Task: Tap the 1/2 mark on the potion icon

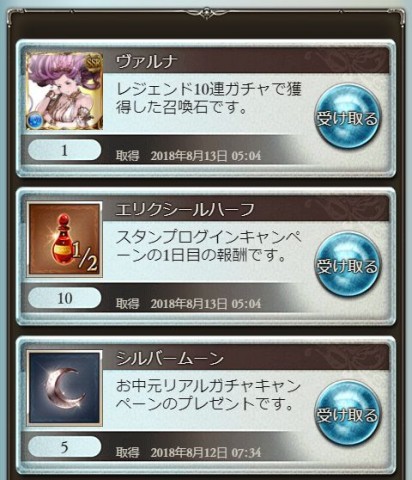Action: [84, 257]
